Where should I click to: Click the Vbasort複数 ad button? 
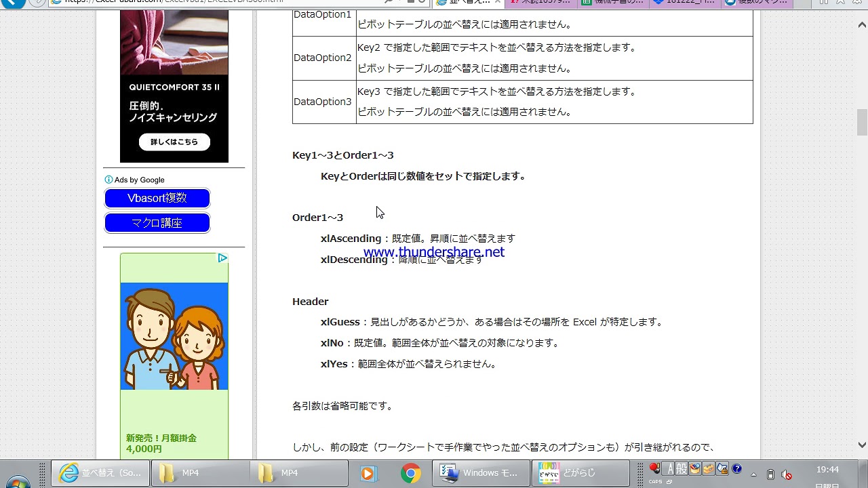click(x=157, y=198)
